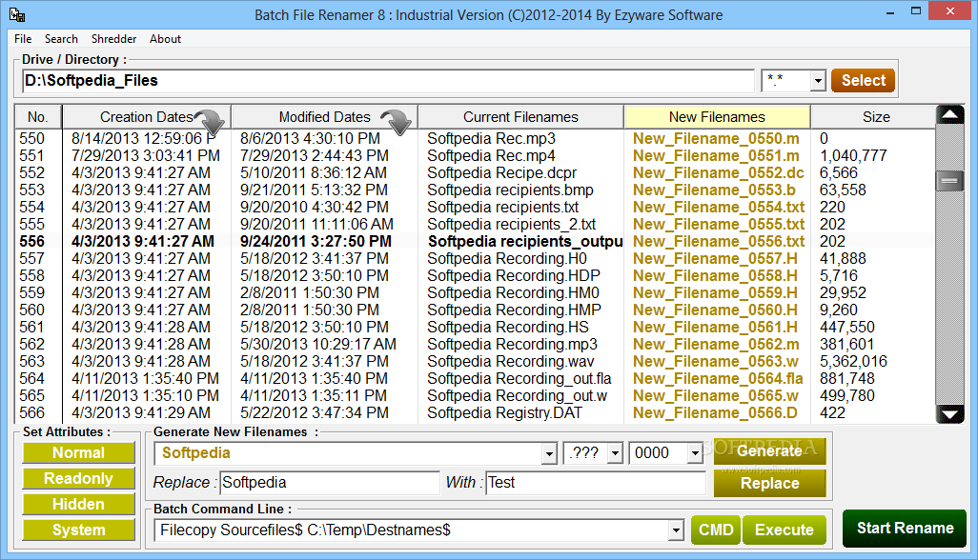Click the Replace button

coord(769,484)
